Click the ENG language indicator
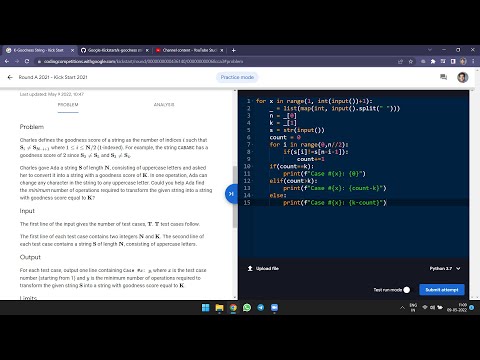This screenshot has width=480, height=360. tap(413, 307)
